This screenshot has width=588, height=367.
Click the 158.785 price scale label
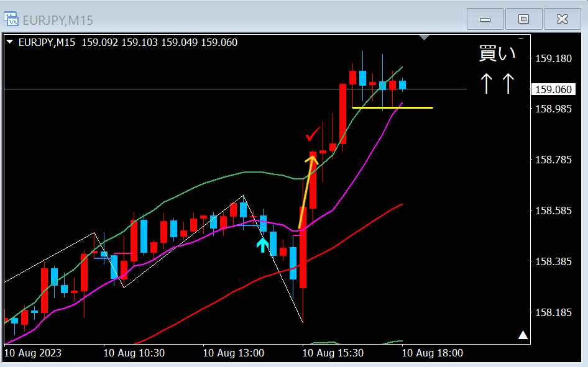point(553,160)
